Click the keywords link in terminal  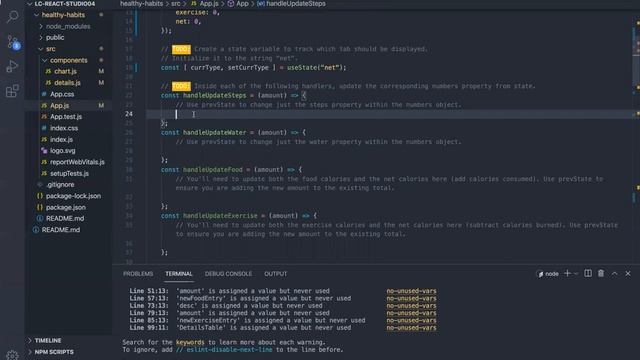(x=190, y=342)
